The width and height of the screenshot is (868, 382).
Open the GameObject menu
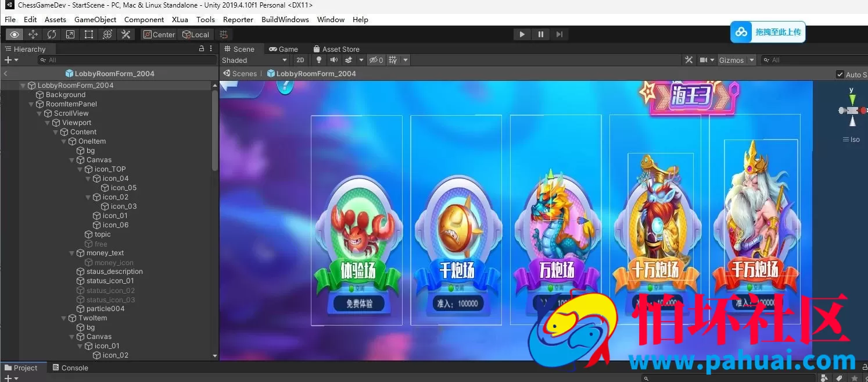(x=95, y=19)
